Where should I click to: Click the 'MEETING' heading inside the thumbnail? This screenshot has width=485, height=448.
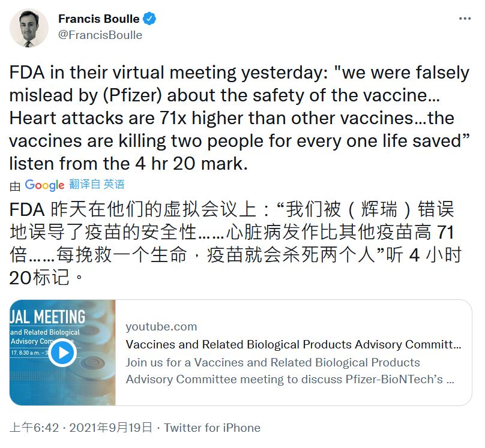click(x=50, y=315)
